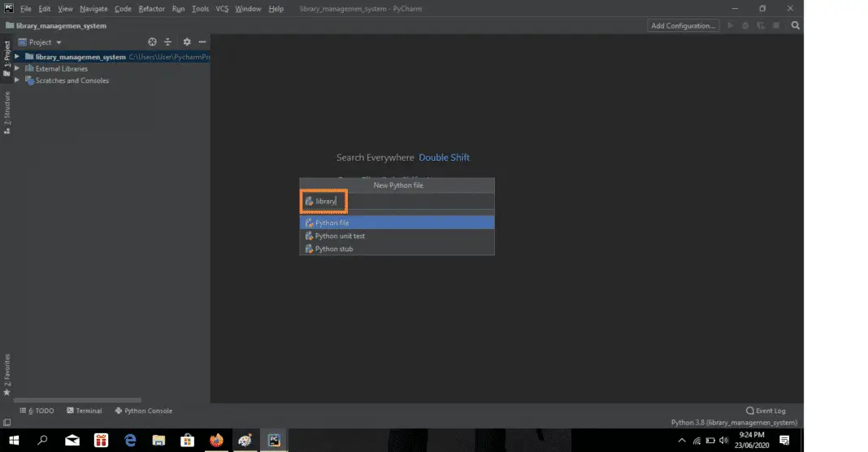Image resolution: width=868 pixels, height=452 pixels.
Task: Click the Debug bug icon in toolbar
Action: (x=744, y=25)
